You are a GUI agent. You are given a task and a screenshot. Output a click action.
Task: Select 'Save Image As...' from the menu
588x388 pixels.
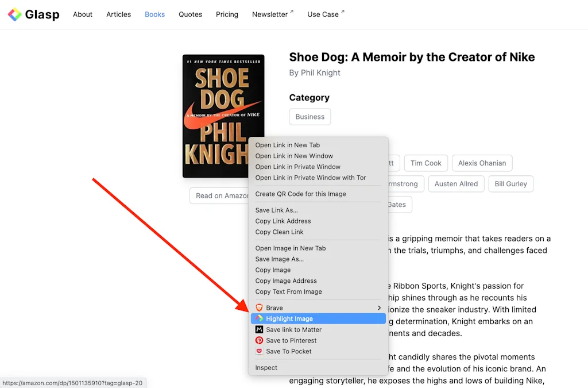click(x=280, y=259)
